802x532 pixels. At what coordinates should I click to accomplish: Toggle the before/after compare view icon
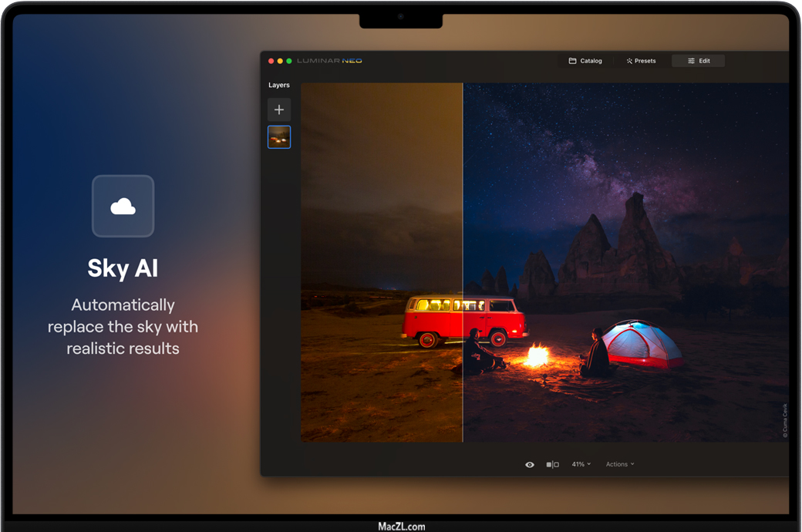point(552,465)
